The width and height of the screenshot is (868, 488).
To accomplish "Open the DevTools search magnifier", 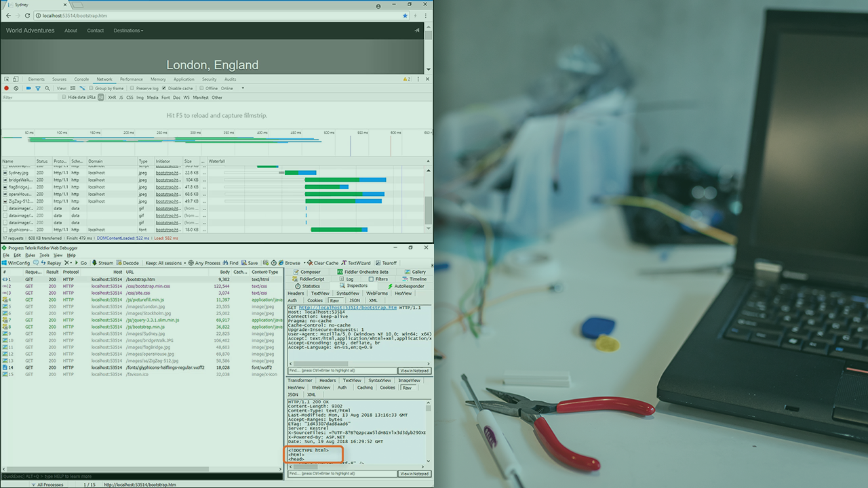I will pyautogui.click(x=47, y=88).
